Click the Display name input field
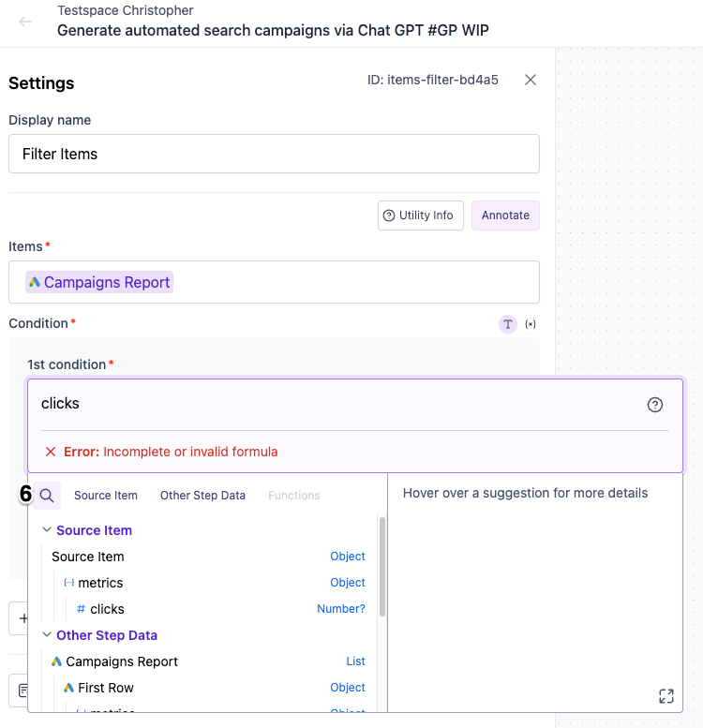 (274, 155)
